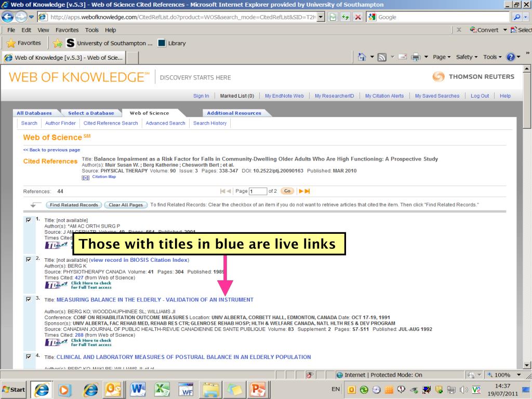Open Times Cited 427 link
The height and width of the screenshot is (399, 532).
79,277
